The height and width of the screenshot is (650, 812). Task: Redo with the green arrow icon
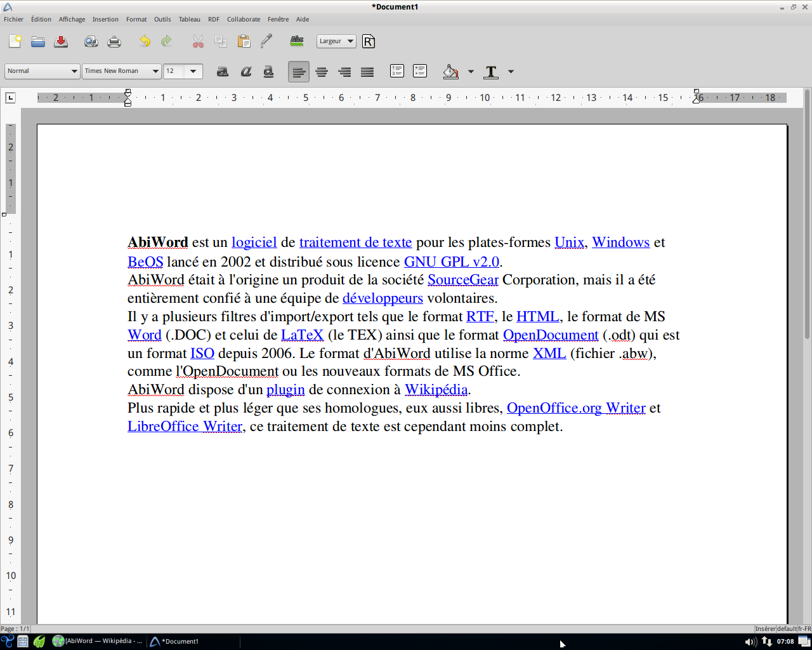coord(166,41)
